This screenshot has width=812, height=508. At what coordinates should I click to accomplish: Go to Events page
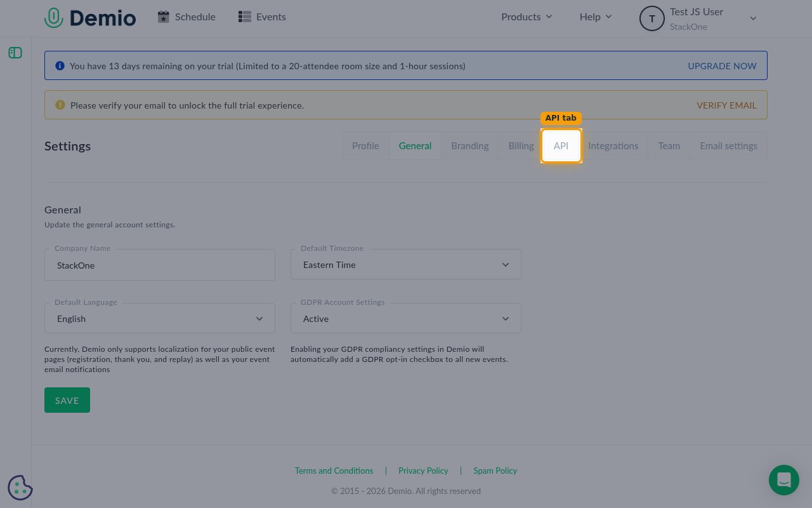tap(262, 17)
